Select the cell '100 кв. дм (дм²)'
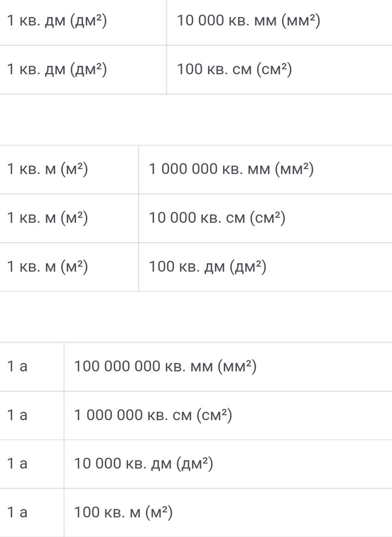 [265, 267]
